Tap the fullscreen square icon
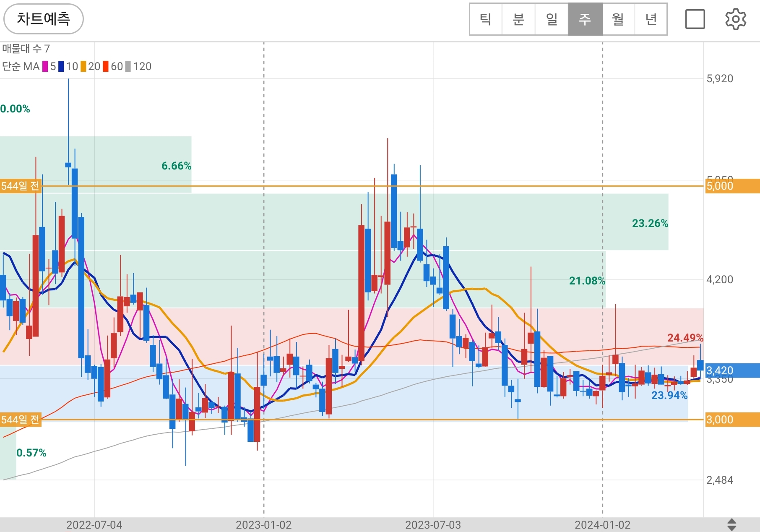The height and width of the screenshot is (532, 760). (x=695, y=19)
